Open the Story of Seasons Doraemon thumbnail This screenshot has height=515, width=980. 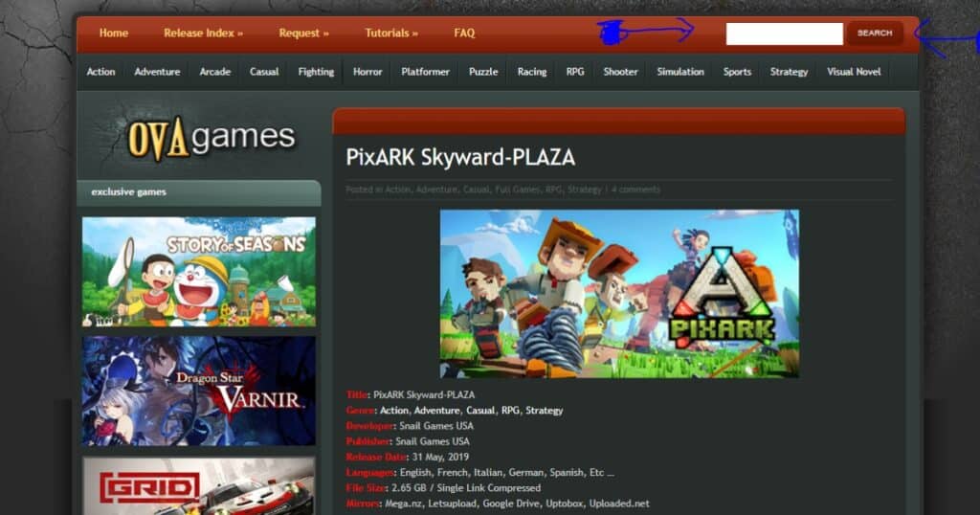(199, 272)
